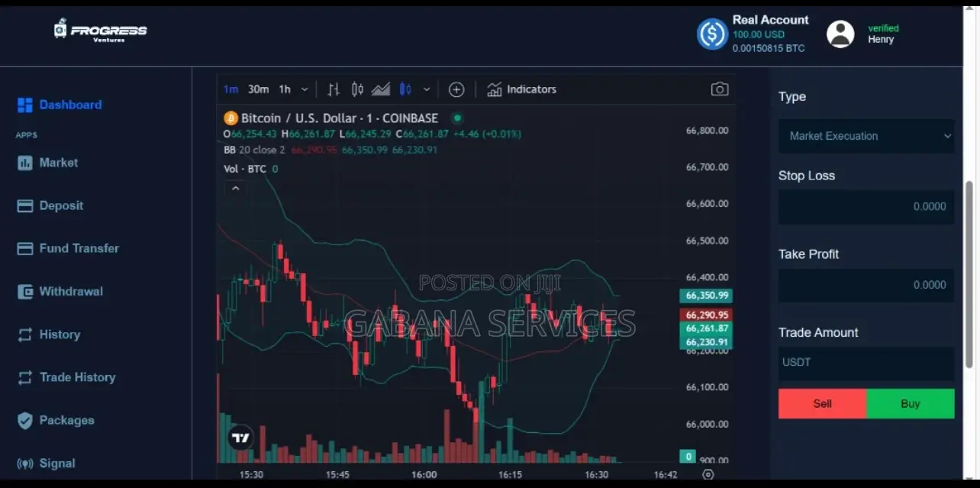Image resolution: width=980 pixels, height=488 pixels.
Task: Click the green market status dot
Action: (457, 118)
